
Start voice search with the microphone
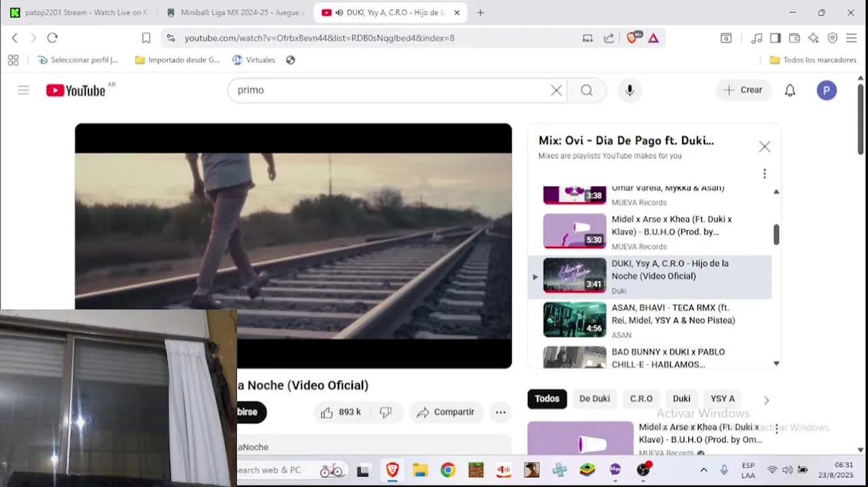[629, 90]
